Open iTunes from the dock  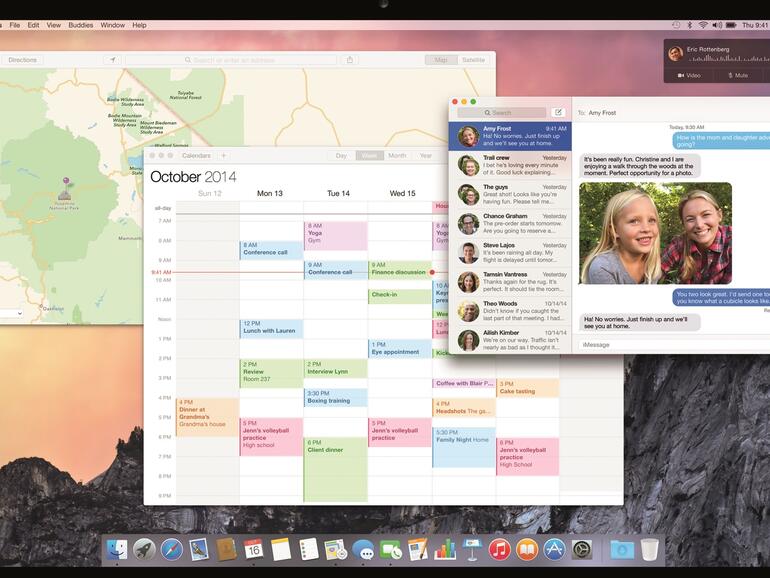tap(499, 550)
